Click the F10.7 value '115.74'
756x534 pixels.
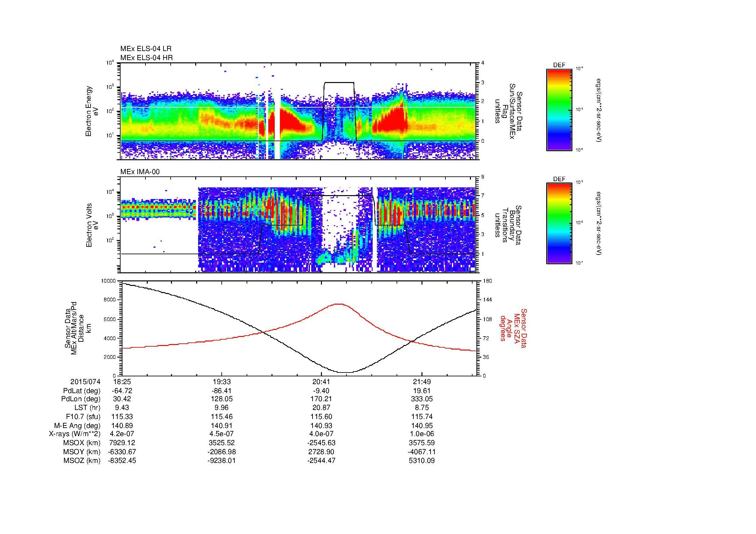pos(422,417)
